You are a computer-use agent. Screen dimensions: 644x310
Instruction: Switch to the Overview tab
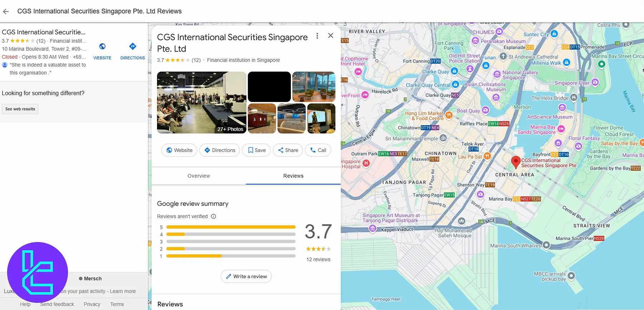[199, 176]
